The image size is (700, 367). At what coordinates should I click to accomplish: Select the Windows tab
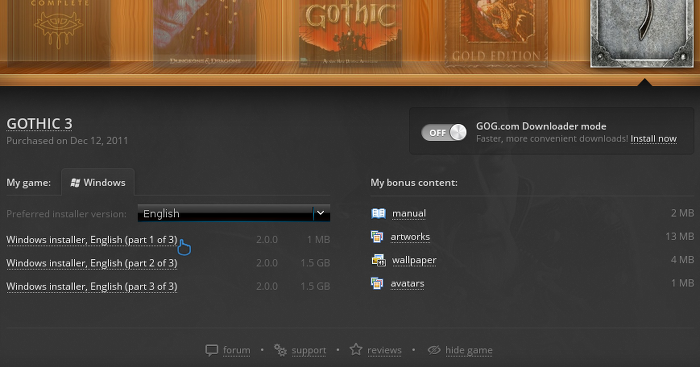click(x=98, y=183)
